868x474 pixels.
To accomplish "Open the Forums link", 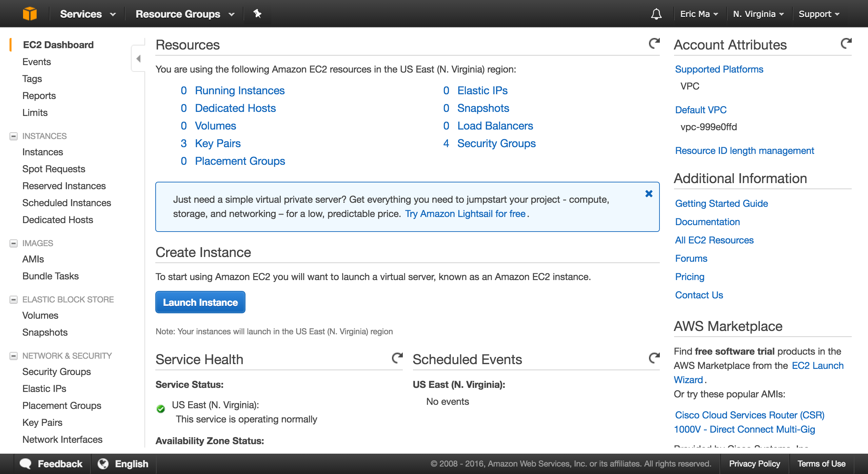I will click(x=691, y=258).
